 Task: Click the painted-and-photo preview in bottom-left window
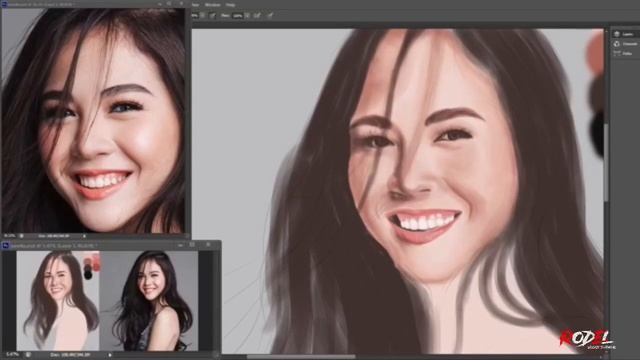coord(107,300)
